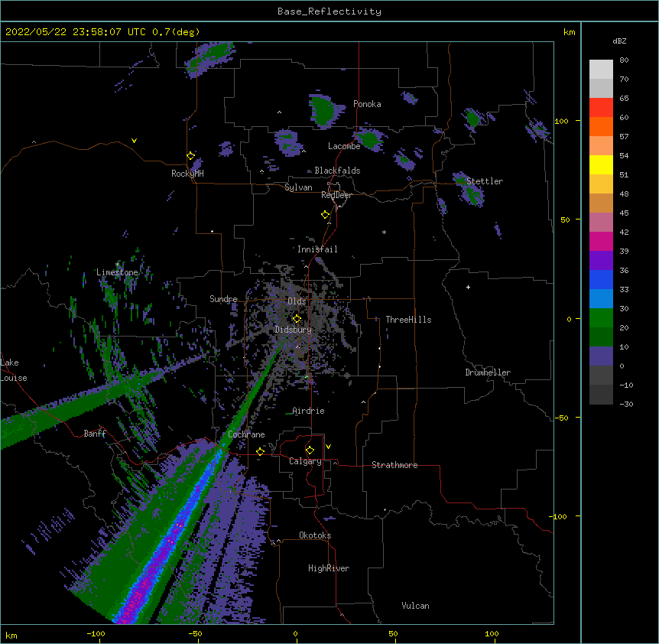The height and width of the screenshot is (644, 659).
Task: Select the Banff label
Action: [95, 434]
